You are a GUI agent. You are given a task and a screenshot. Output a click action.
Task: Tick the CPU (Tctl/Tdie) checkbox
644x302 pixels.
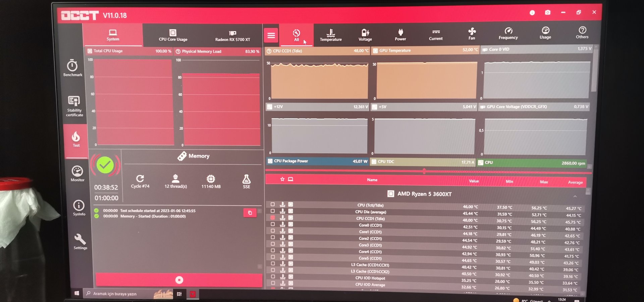click(273, 204)
